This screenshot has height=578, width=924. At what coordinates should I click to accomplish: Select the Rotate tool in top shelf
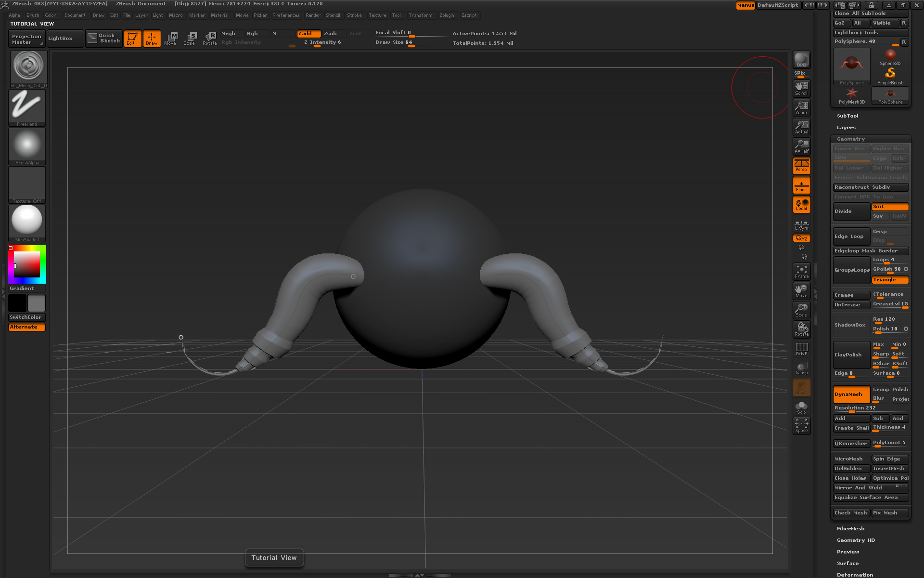pyautogui.click(x=210, y=38)
